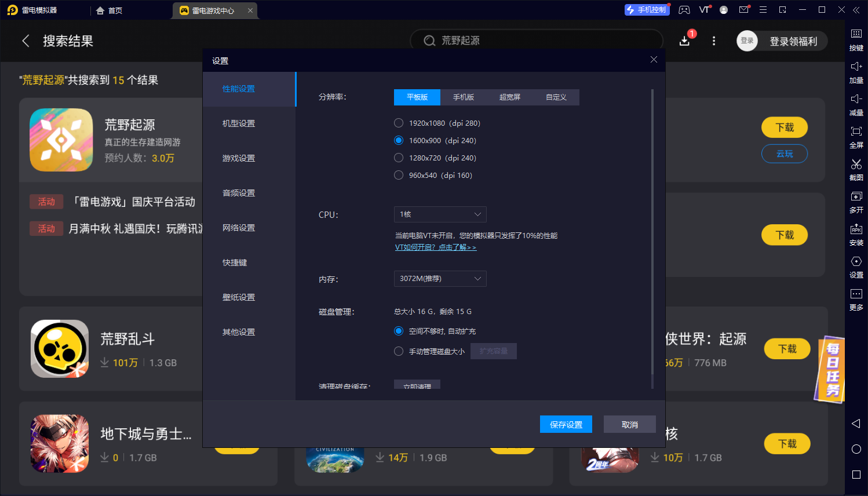The image size is (868, 496).
Task: Click 保存设置 button
Action: point(566,425)
